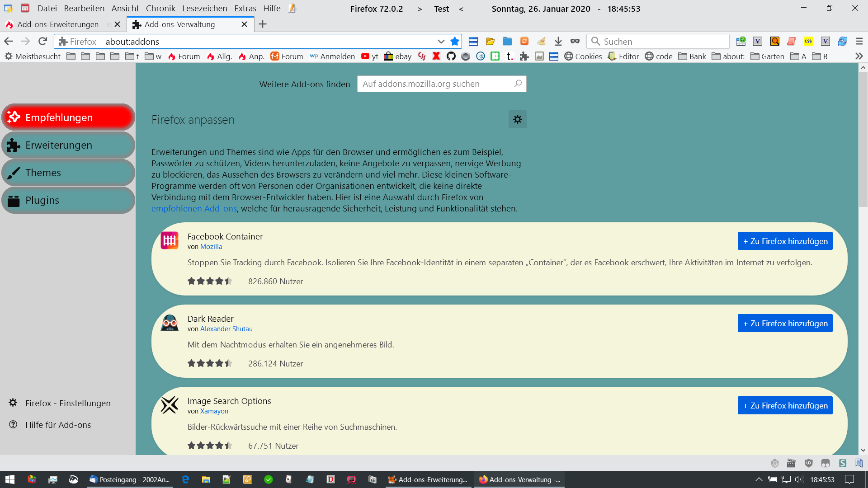Expand hidden system tray icons
868x488 pixels.
759,479
